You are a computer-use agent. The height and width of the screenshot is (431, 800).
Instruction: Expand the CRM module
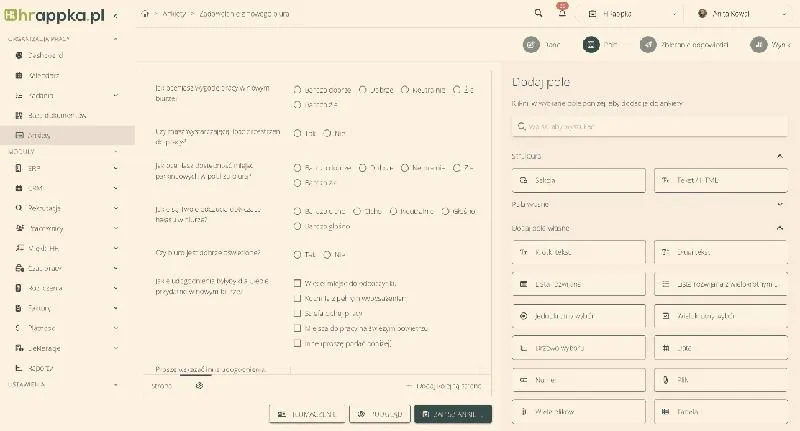[x=116, y=188]
